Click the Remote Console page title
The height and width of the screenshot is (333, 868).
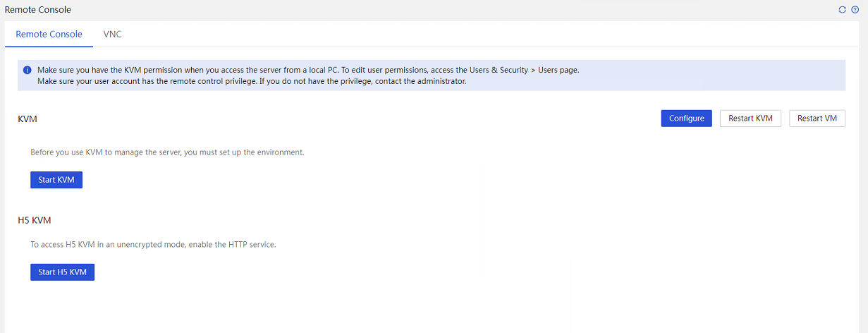(x=38, y=10)
